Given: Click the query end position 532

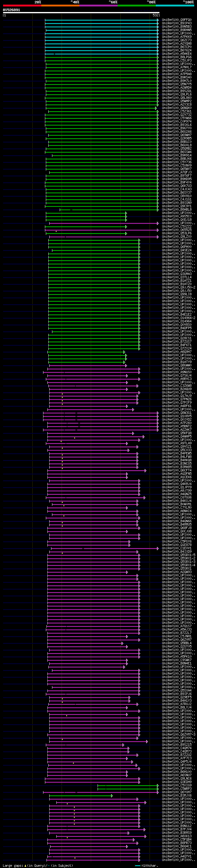Looking at the screenshot, I should 155,15.
